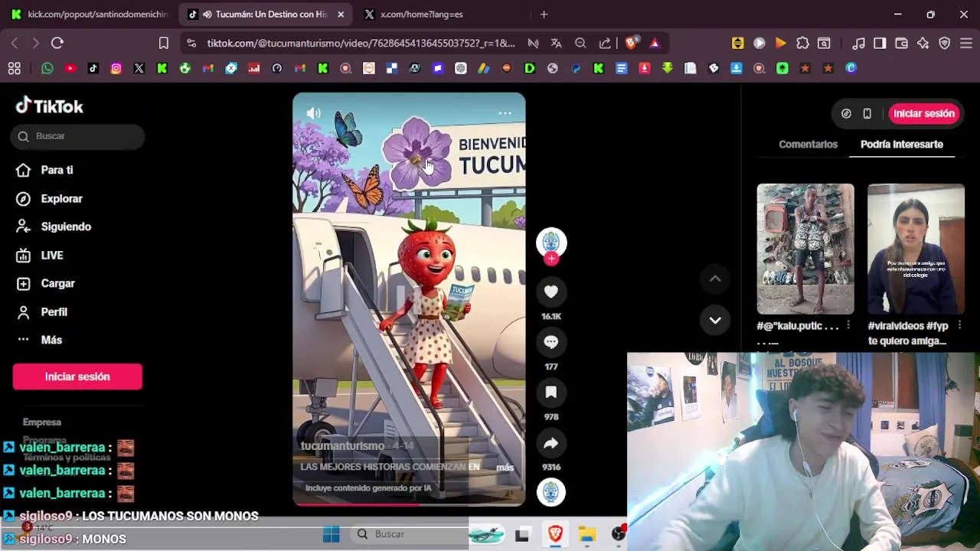Open the browser share icon in address bar

[605, 44]
